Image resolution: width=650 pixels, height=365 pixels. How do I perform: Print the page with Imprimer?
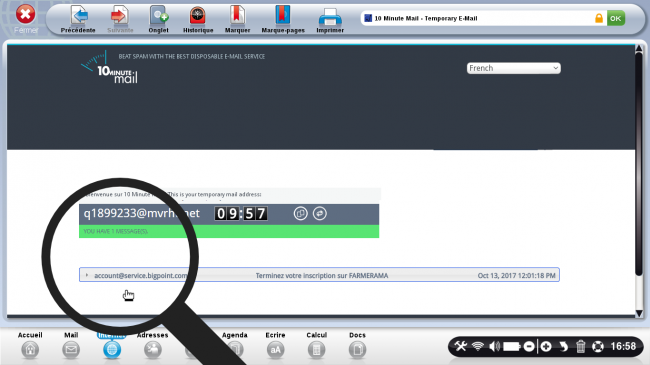coord(330,19)
